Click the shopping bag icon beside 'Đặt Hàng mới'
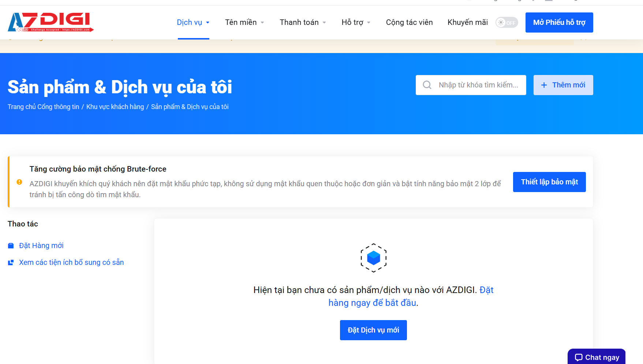The height and width of the screenshot is (364, 643). point(11,245)
